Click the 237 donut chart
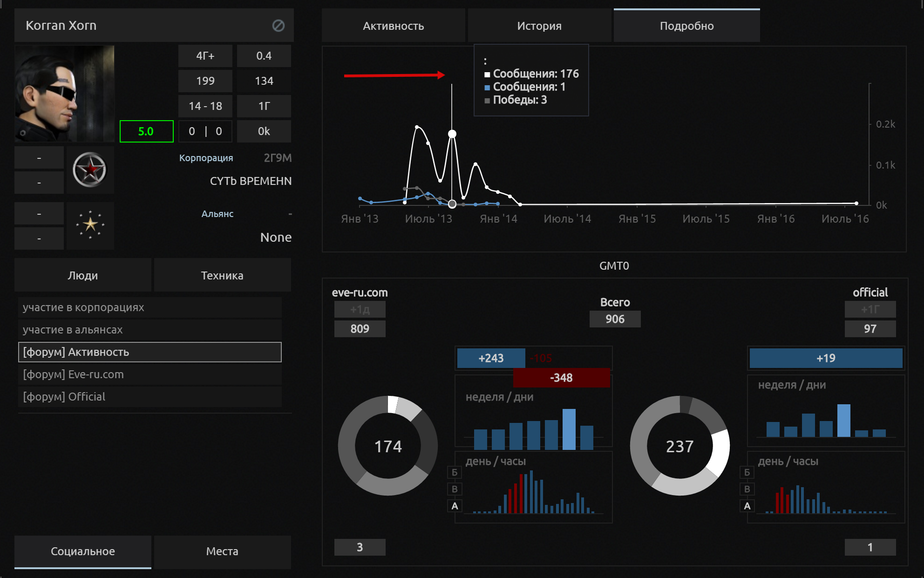Screen dimensions: 924x578 [680, 446]
